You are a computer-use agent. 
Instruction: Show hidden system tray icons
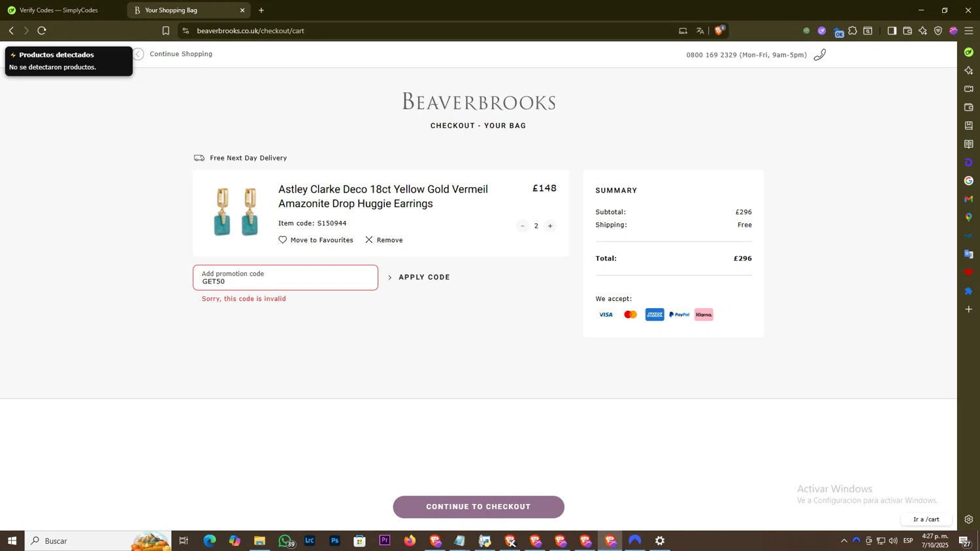pyautogui.click(x=844, y=541)
